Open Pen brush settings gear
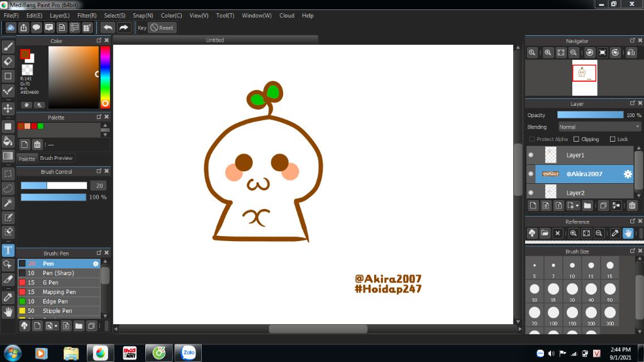 coord(96,264)
